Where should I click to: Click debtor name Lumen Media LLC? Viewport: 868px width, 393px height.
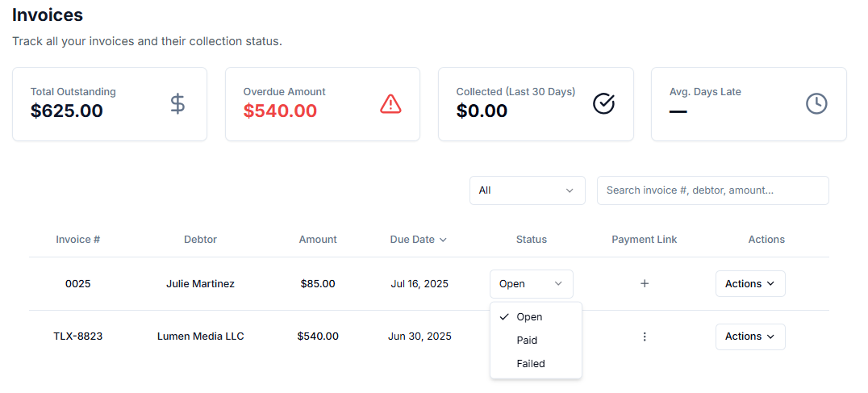click(x=200, y=337)
